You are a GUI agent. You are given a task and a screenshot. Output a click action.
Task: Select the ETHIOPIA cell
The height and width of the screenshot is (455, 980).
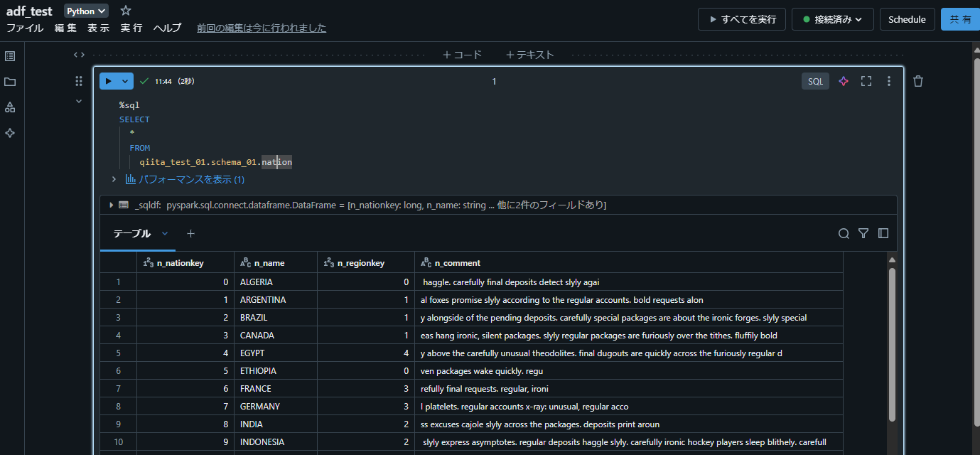(276, 371)
